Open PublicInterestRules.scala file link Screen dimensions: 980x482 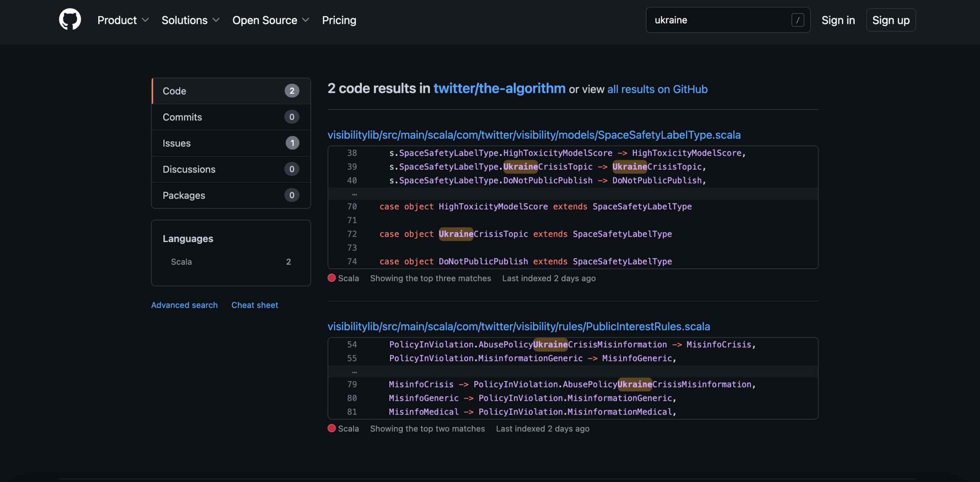pyautogui.click(x=519, y=326)
